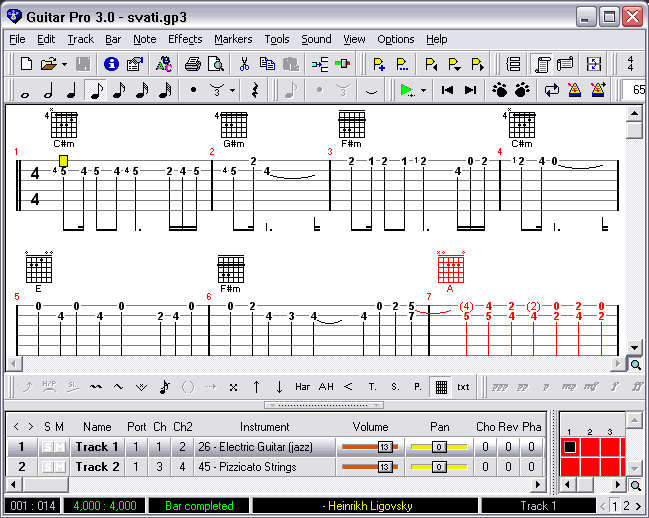Go to the first bar
The image size is (649, 518).
pyautogui.click(x=447, y=90)
